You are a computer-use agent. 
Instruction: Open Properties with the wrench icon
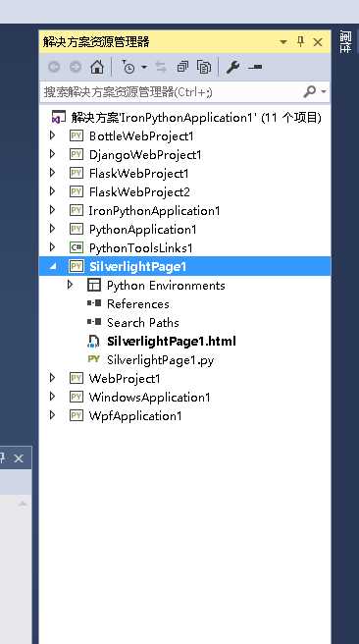click(x=232, y=67)
